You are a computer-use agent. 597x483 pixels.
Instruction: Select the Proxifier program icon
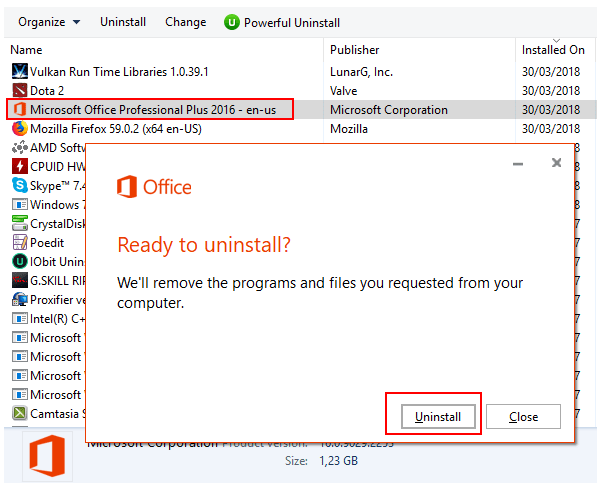[19, 300]
